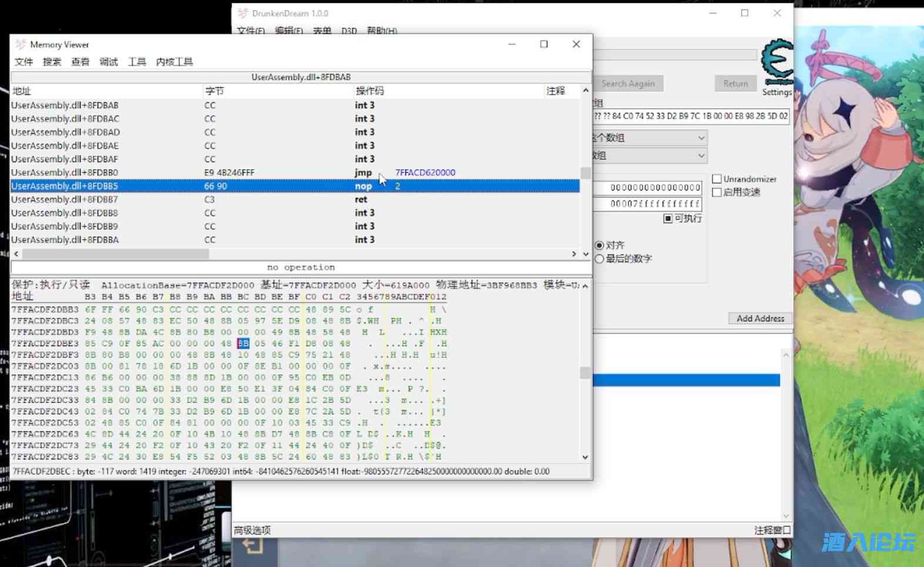Open the 内核工具 kernel tools menu
The width and height of the screenshot is (924, 567).
(174, 62)
